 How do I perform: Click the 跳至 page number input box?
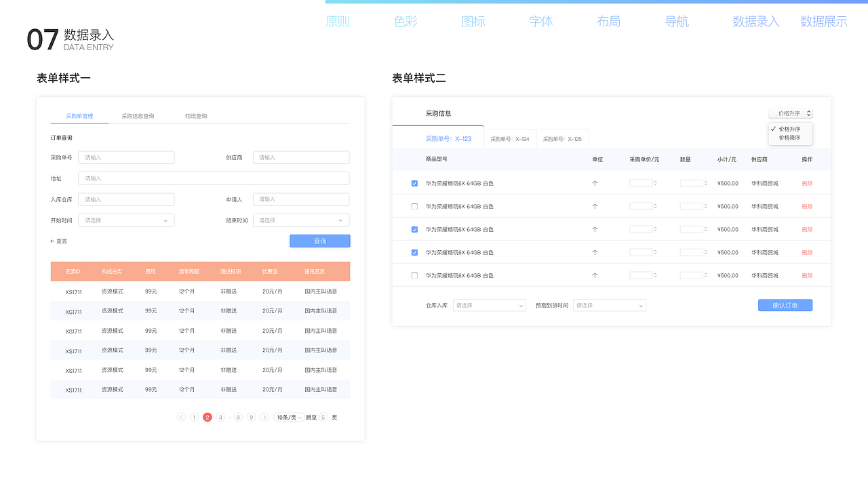[323, 418]
